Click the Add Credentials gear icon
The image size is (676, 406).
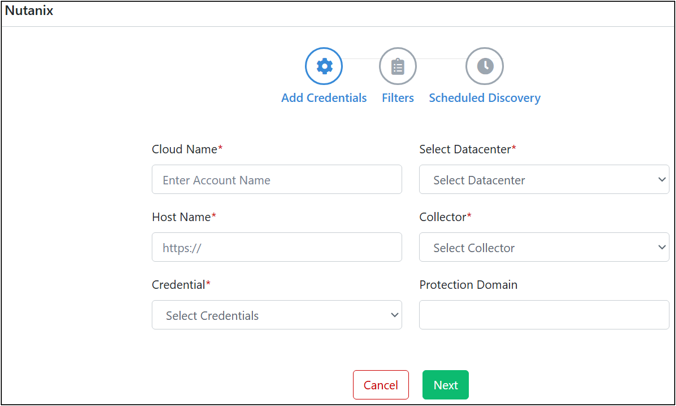tap(324, 66)
